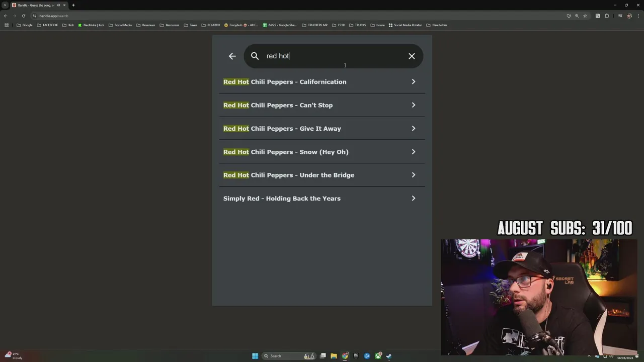Viewport: 644px width, 362px height.
Task: Select Red Hot Chili Peppers - Snow (Hey Oh)
Action: (x=322, y=152)
